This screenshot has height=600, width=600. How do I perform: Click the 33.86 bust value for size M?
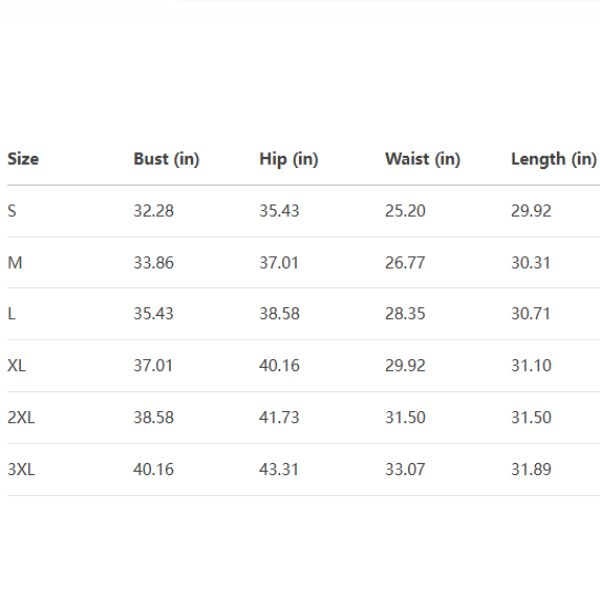coord(153,263)
